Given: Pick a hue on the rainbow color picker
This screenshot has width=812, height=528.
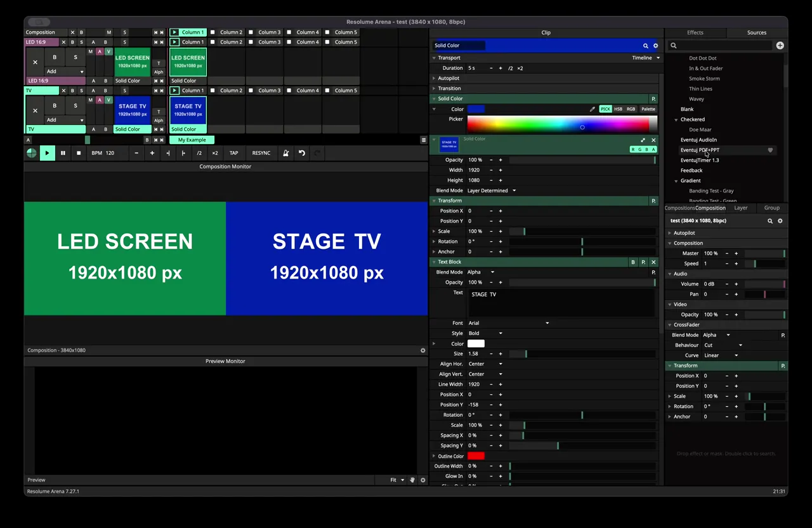Looking at the screenshot, I should (x=562, y=124).
